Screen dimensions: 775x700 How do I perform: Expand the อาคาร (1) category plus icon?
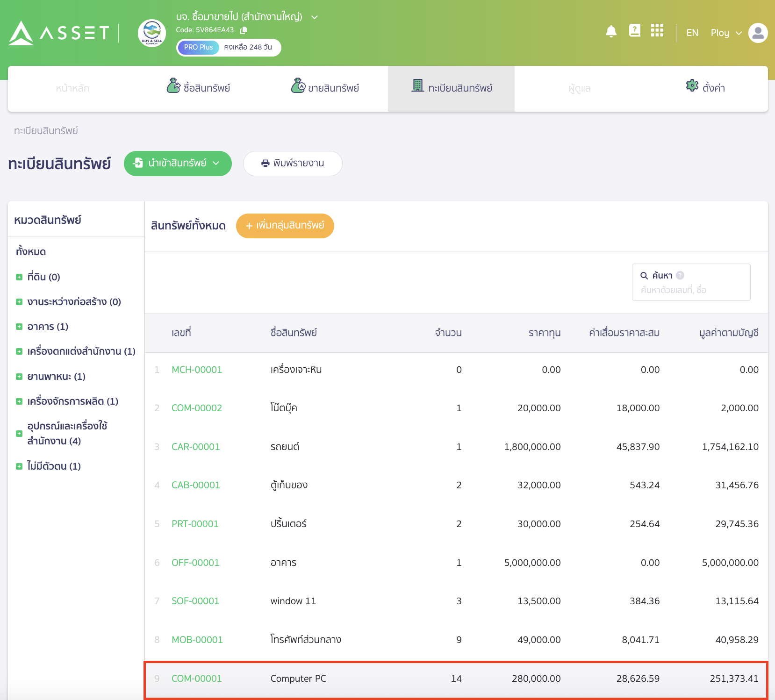19,327
